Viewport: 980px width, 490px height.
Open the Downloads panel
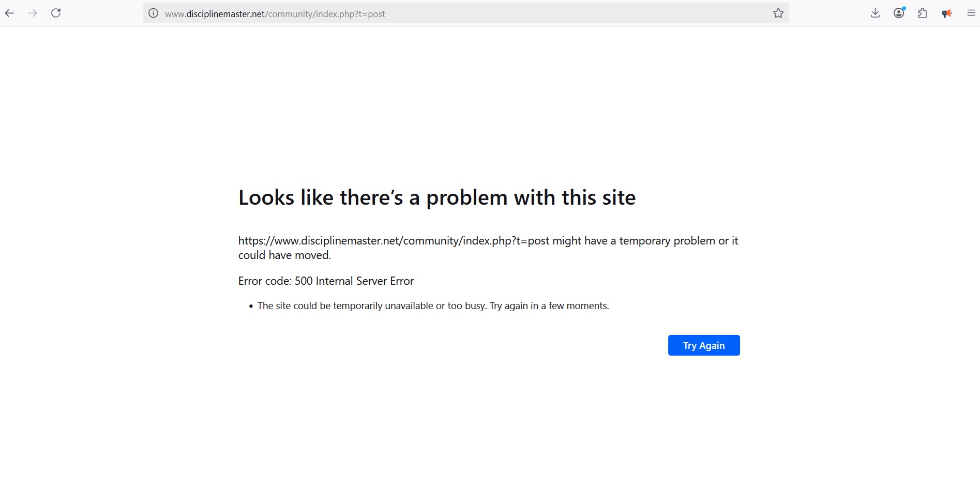[x=875, y=13]
